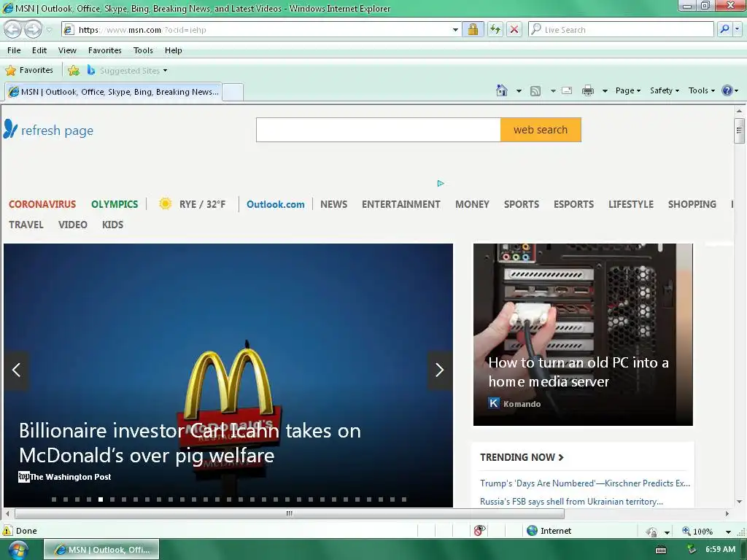747x560 pixels.
Task: Open the View menu
Action: pos(67,50)
